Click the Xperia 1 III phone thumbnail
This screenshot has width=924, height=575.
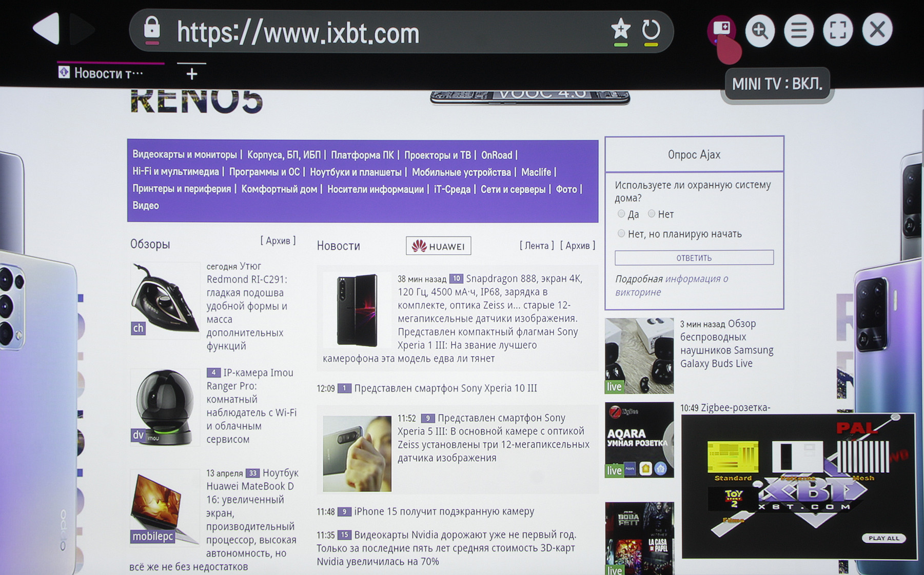pos(357,310)
